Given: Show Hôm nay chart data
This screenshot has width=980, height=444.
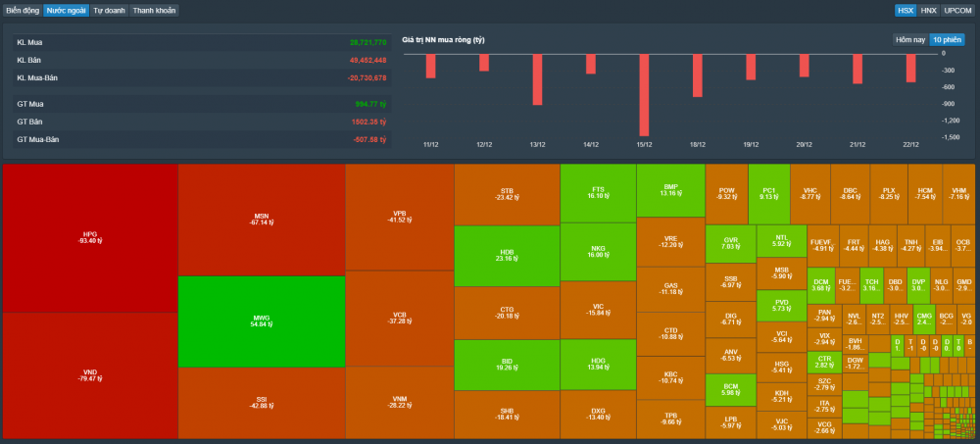Looking at the screenshot, I should 909,39.
